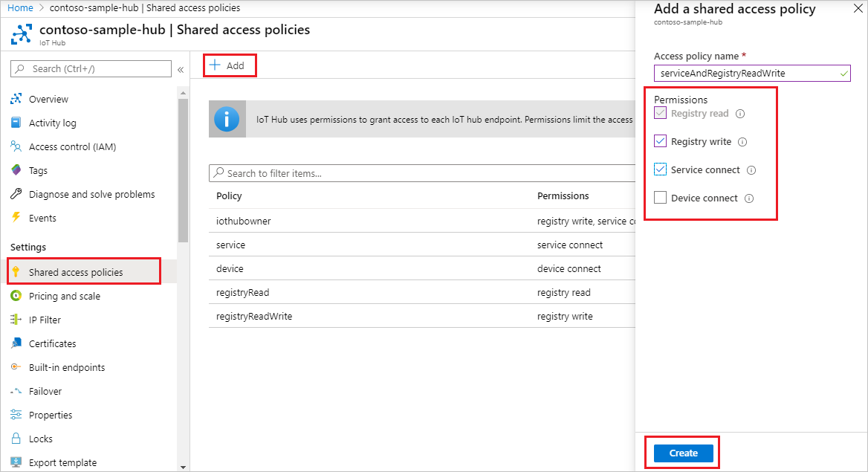Click the Certificates icon in sidebar
This screenshot has height=472, width=868.
(x=16, y=343)
